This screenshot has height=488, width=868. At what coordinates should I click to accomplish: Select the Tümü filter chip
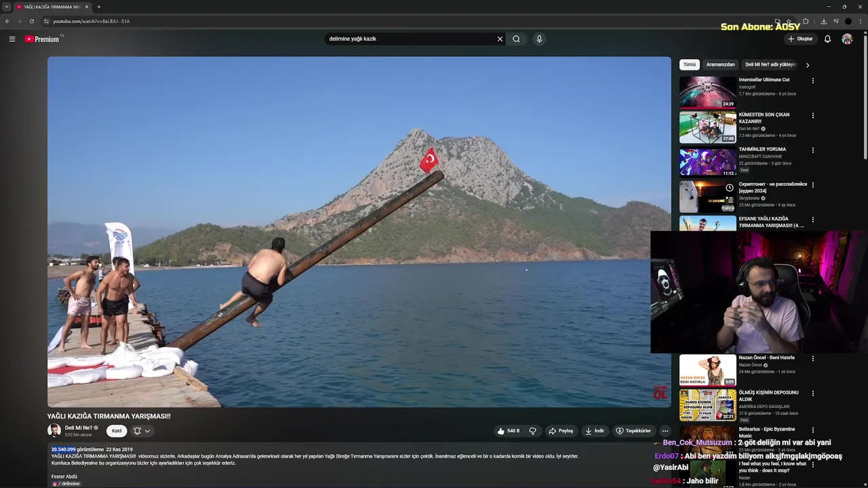click(x=690, y=64)
